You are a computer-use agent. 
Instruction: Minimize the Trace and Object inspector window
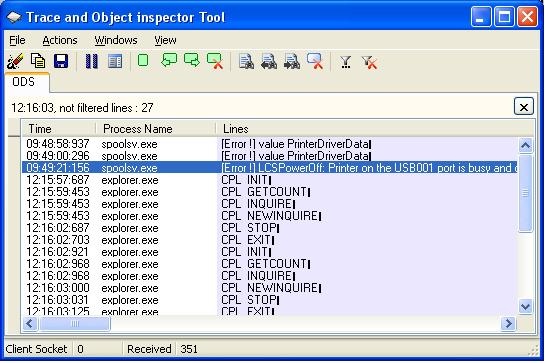[x=481, y=16]
